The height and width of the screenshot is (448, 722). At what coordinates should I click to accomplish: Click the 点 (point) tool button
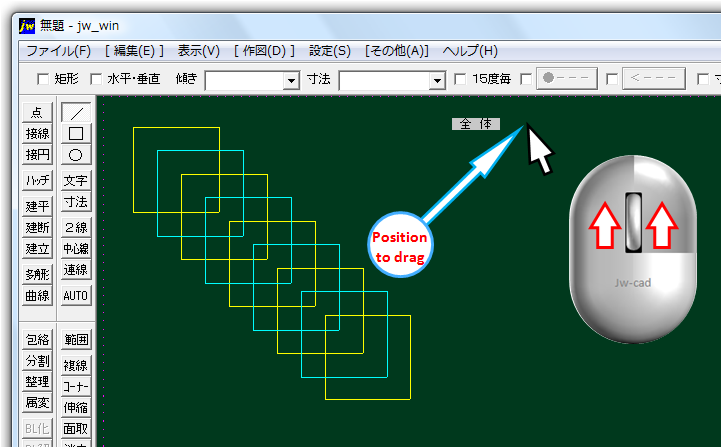click(x=38, y=113)
